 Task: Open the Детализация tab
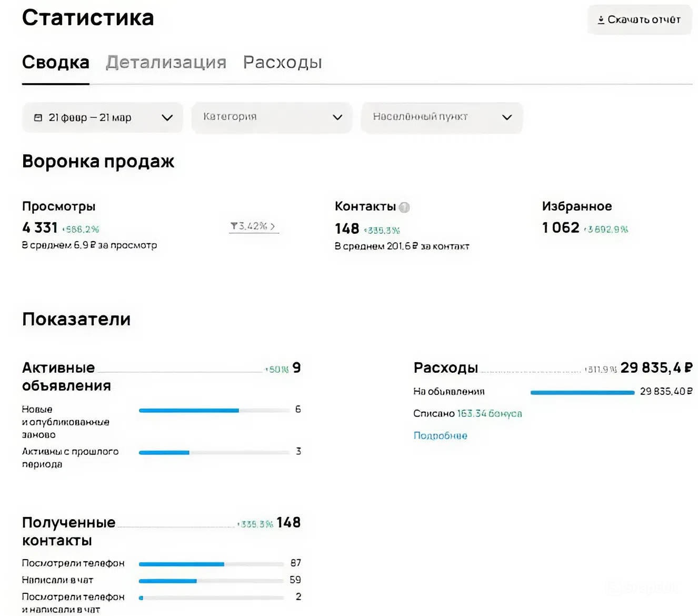(x=166, y=62)
